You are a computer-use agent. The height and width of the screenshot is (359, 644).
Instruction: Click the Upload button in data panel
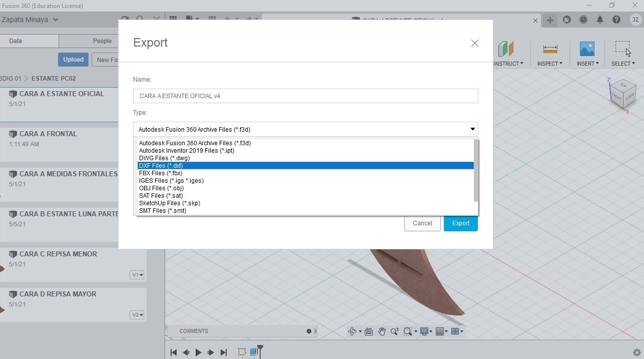pyautogui.click(x=73, y=60)
